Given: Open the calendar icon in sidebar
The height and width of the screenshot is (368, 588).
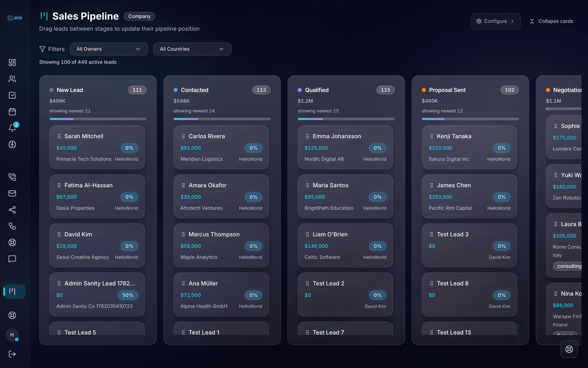Looking at the screenshot, I should pos(12,112).
